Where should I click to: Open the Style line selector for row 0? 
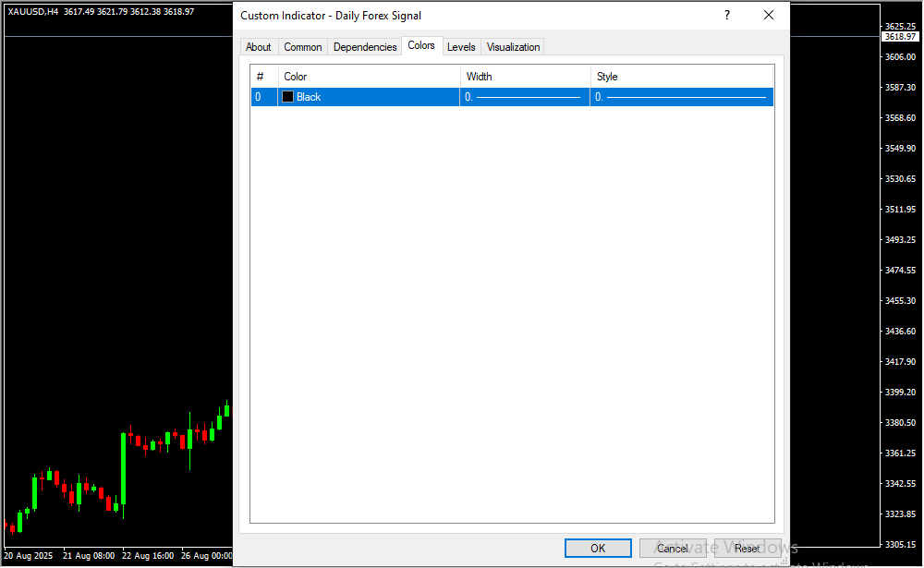tap(681, 97)
